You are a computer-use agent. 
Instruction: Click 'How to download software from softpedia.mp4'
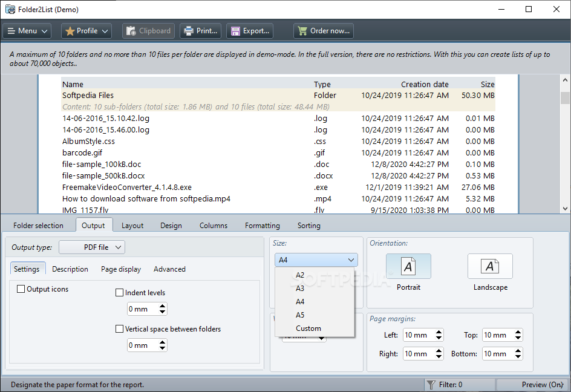tap(146, 199)
